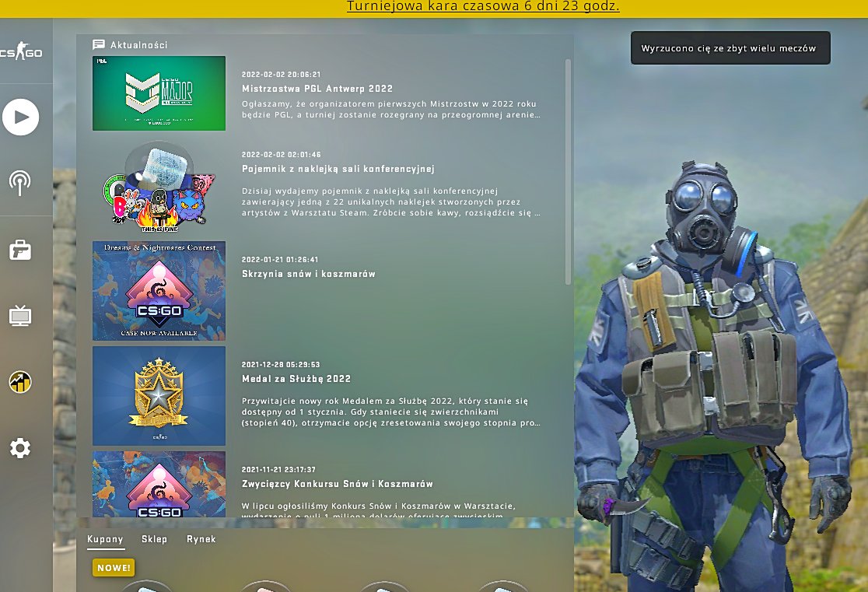
Task: Click the medal article summary starting 'Przywitajcie nowy rok'
Action: (390, 412)
